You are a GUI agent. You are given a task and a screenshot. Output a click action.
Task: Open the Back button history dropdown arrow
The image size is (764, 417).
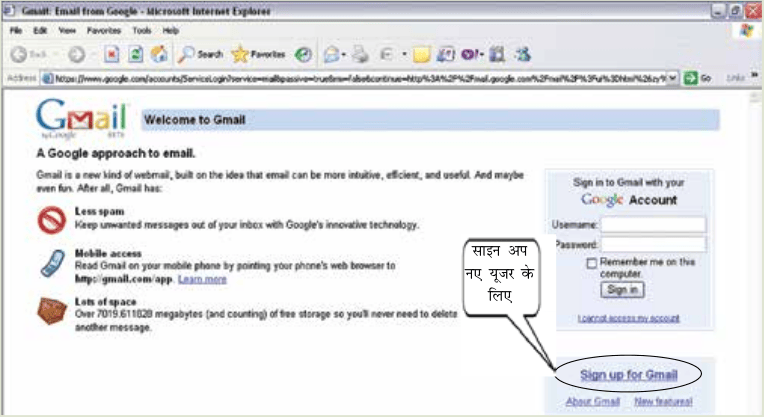coord(56,55)
